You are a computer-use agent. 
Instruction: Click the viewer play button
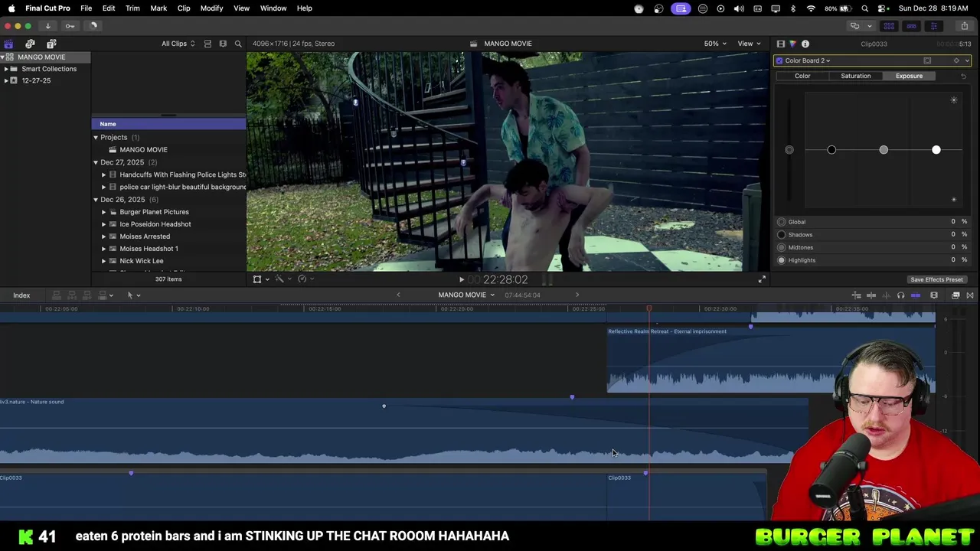461,280
